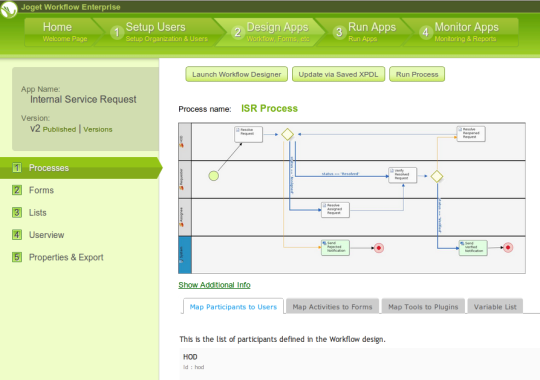The height and width of the screenshot is (380, 540).
Task: Open the Variable List tab
Action: [495, 307]
